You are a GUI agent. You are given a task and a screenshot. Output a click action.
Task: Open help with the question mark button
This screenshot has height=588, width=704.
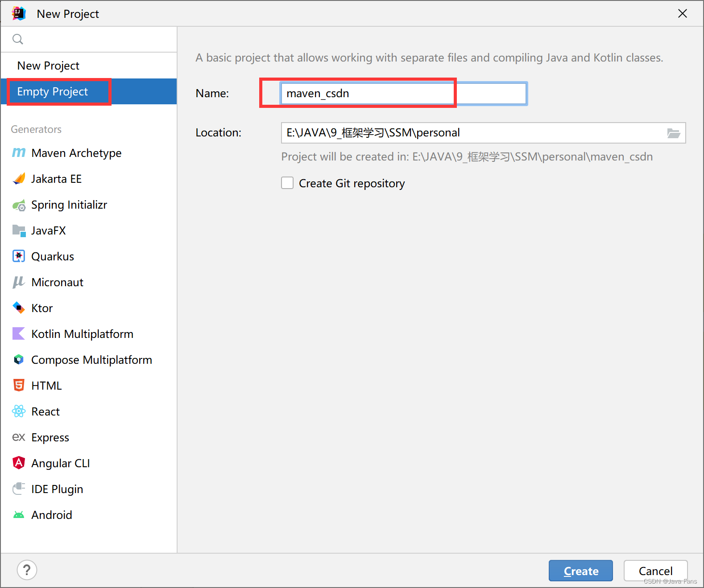tap(27, 570)
